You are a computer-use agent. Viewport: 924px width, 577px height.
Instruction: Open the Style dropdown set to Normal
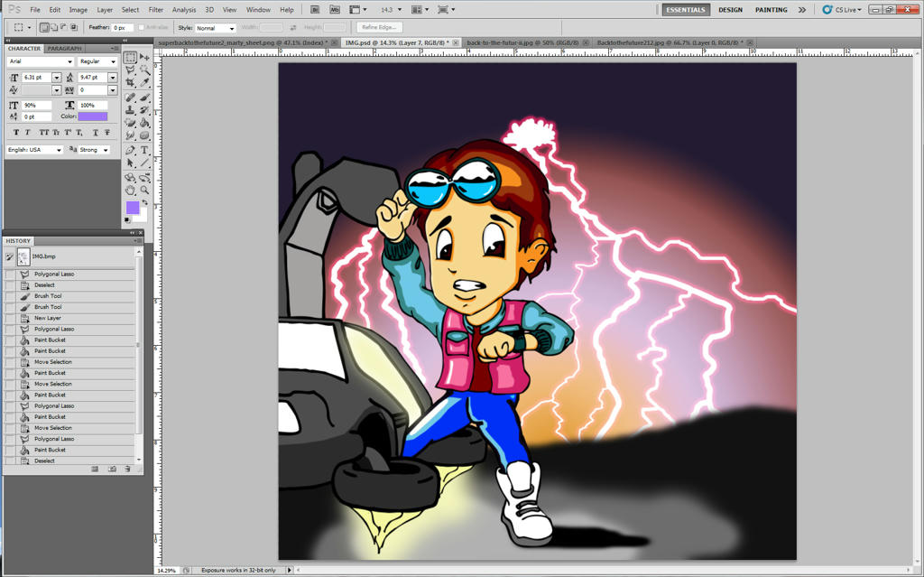coord(216,28)
